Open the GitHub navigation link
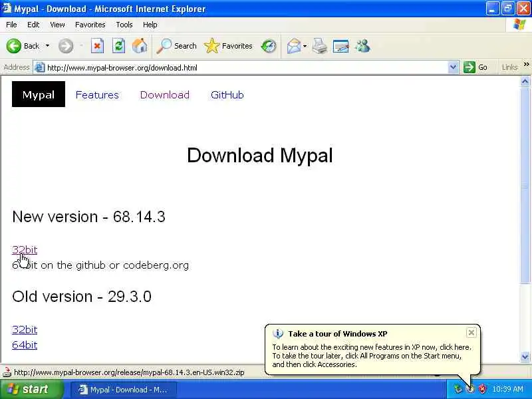The image size is (532, 399). (227, 94)
